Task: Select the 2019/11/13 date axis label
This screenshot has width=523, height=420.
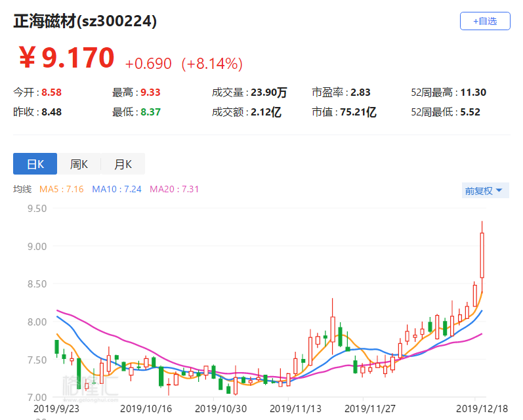Action: [x=295, y=409]
